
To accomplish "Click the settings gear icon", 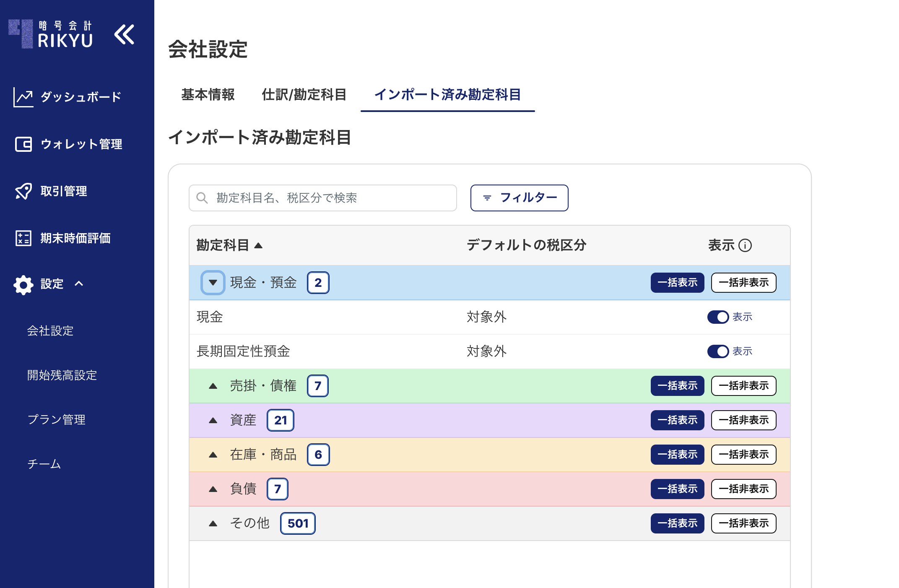I will coord(23,285).
